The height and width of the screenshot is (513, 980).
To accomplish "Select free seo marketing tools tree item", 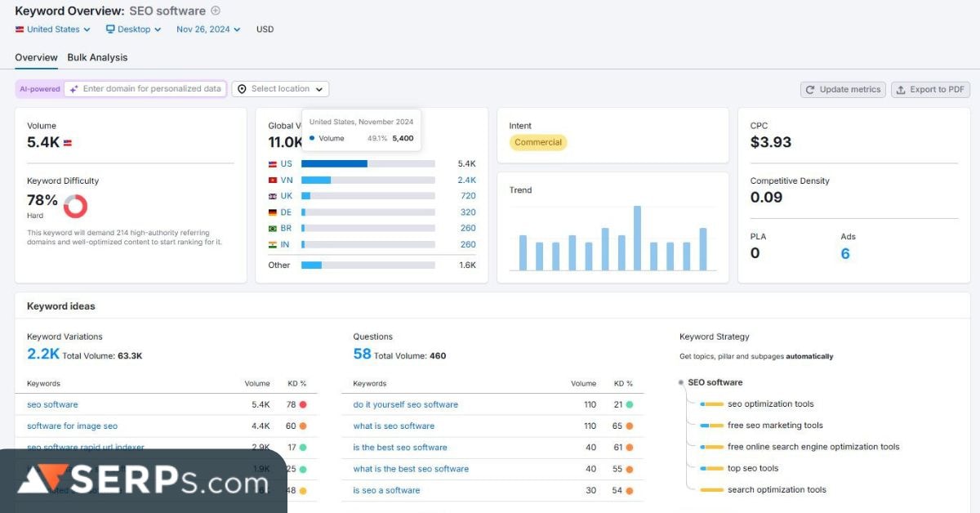I will tap(775, 425).
